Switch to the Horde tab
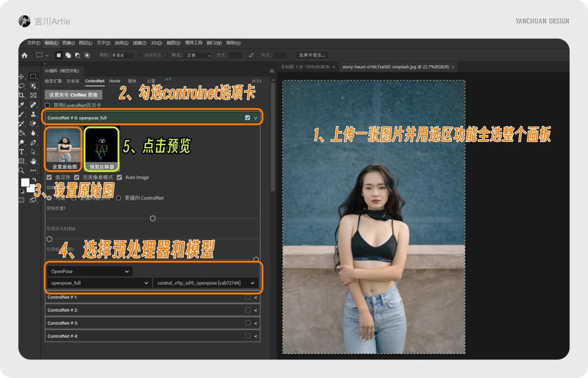Viewport: 588px width, 378px height. pyautogui.click(x=115, y=81)
